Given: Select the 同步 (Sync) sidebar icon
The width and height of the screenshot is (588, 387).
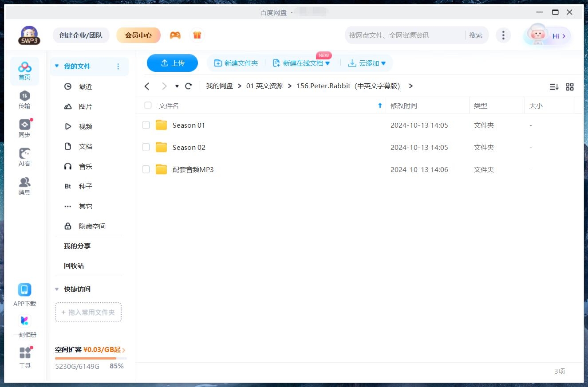Looking at the screenshot, I should [24, 127].
